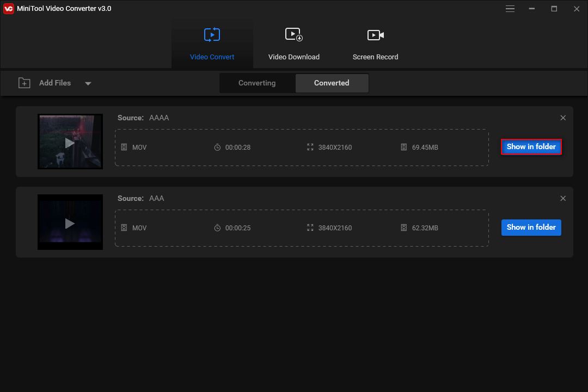
Task: Click the duration text 00:00:28
Action: point(238,148)
